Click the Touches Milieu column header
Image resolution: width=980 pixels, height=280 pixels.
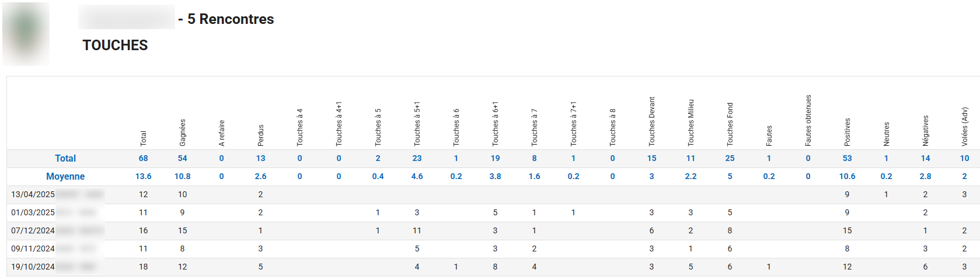coord(691,123)
